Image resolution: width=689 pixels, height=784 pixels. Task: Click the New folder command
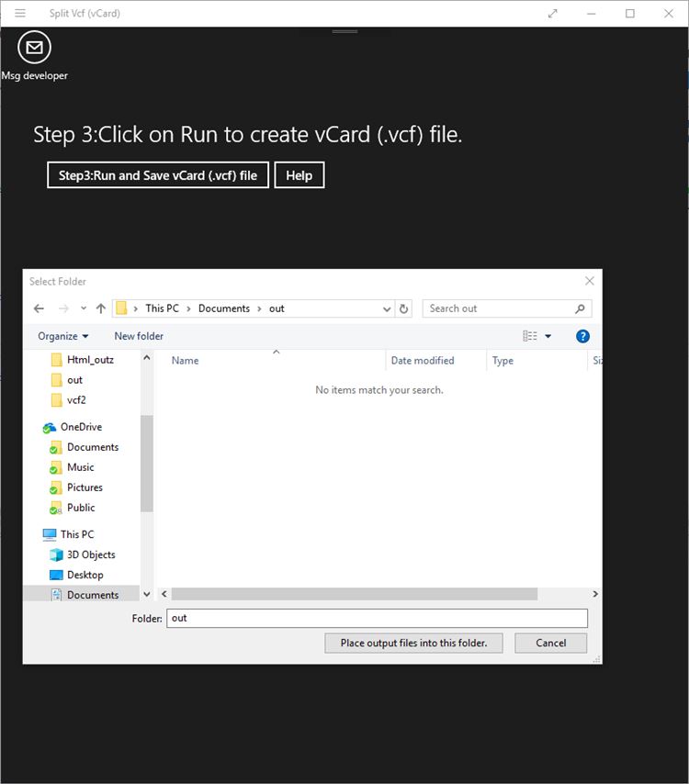click(139, 336)
